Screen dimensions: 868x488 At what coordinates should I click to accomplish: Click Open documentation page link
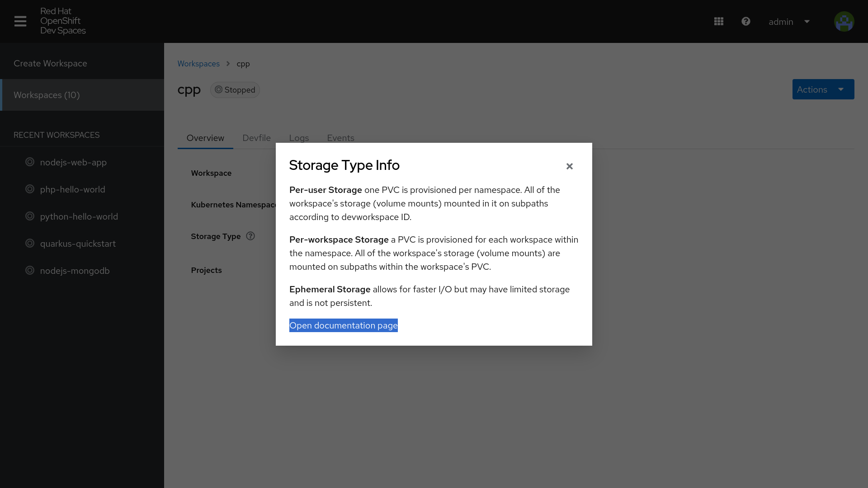[343, 325]
